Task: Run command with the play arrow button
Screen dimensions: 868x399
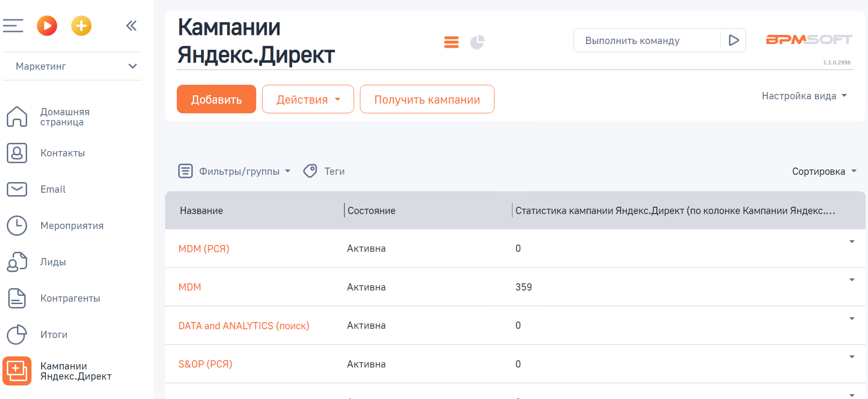Action: tap(733, 40)
